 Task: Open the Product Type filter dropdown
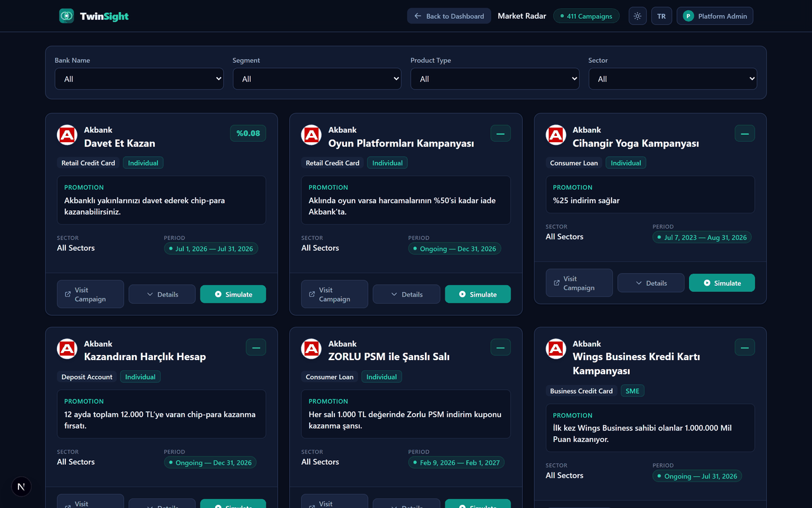[495, 79]
